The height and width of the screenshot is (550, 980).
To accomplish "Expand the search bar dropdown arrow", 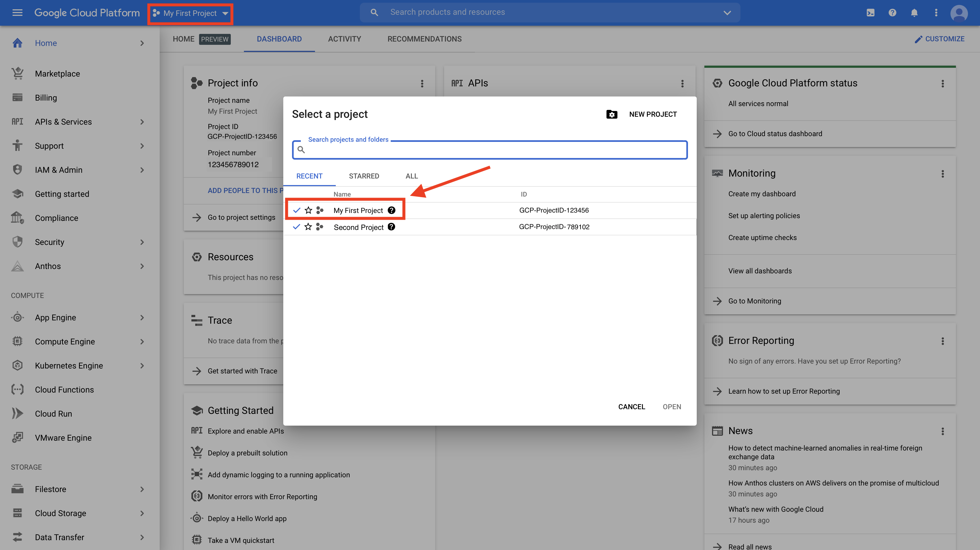I will pos(727,13).
